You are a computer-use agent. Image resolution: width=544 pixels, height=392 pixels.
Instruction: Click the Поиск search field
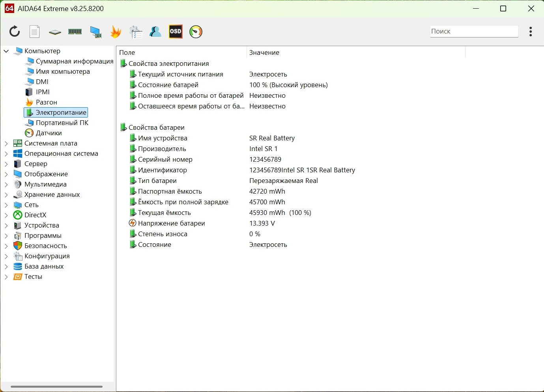[473, 32]
